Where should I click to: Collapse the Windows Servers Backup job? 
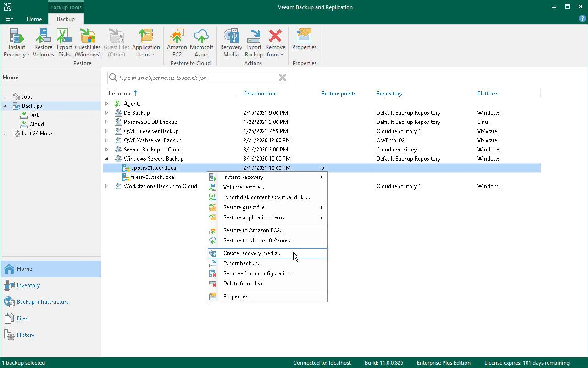[107, 159]
